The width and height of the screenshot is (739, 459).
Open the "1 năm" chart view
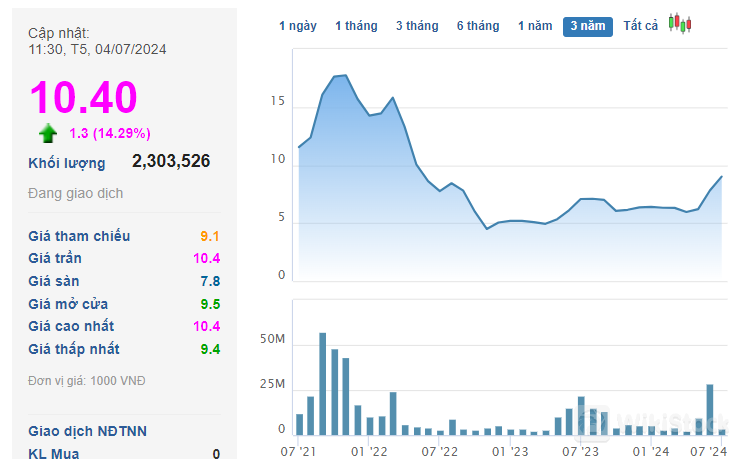(x=535, y=26)
